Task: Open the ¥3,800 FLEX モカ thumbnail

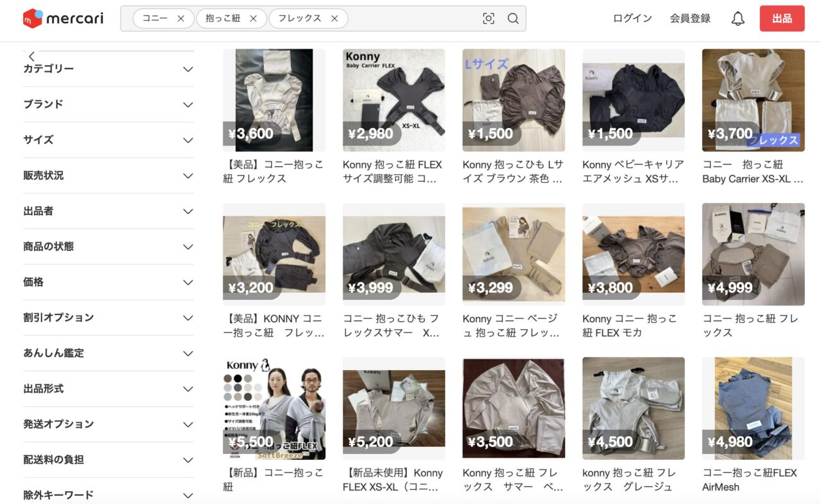Action: pyautogui.click(x=634, y=254)
